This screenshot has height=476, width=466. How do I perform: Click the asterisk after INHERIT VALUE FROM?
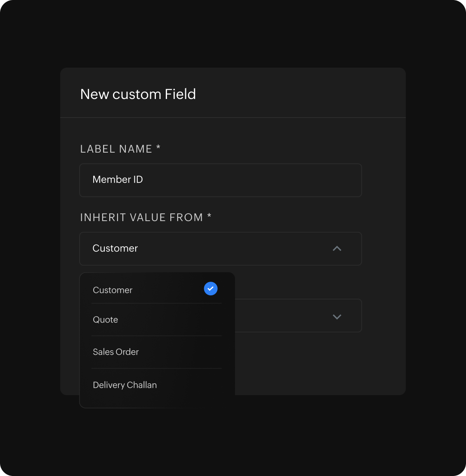click(209, 216)
